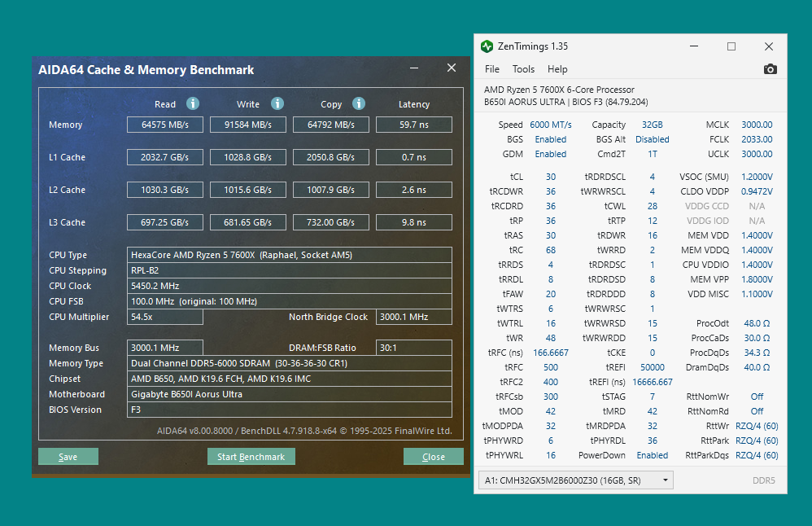Click the Close button in AIDA64
This screenshot has width=812, height=526.
[433, 457]
